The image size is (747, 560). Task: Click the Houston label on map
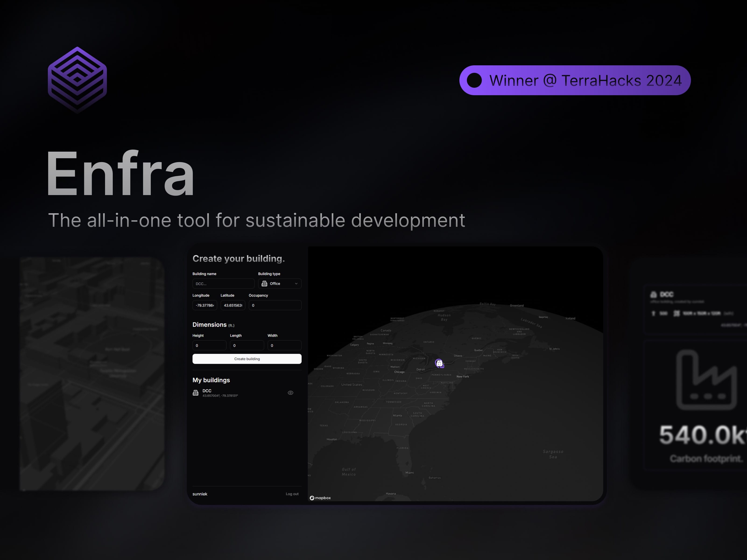(x=332, y=439)
